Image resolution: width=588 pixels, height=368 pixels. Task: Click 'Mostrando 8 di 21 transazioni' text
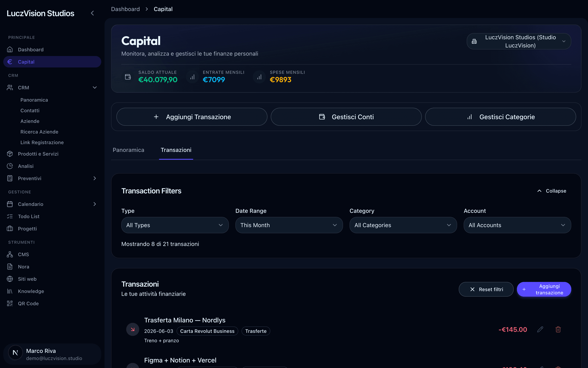coord(160,244)
